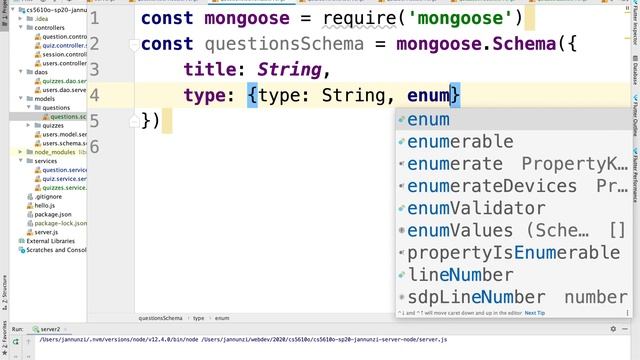Select lineNumber completion suggestion
Image resolution: width=640 pixels, height=360 pixels.
tap(513, 275)
